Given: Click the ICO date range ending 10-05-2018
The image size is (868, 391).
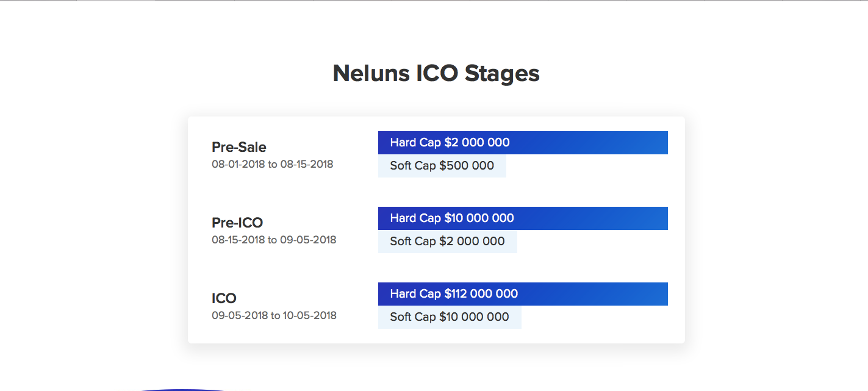Looking at the screenshot, I should click(274, 315).
